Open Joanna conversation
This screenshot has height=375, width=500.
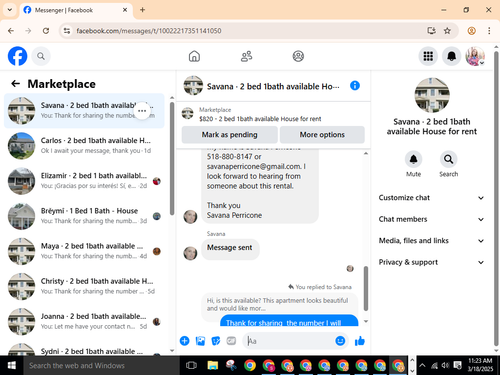84,321
